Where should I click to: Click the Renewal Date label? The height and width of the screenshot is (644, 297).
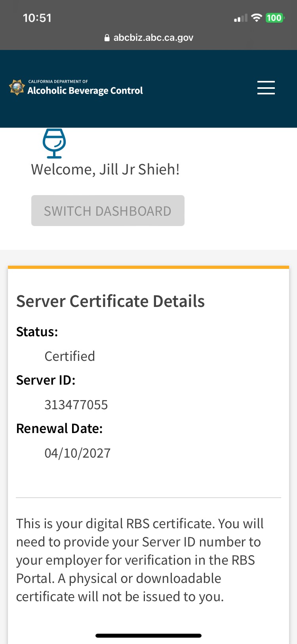click(x=59, y=428)
